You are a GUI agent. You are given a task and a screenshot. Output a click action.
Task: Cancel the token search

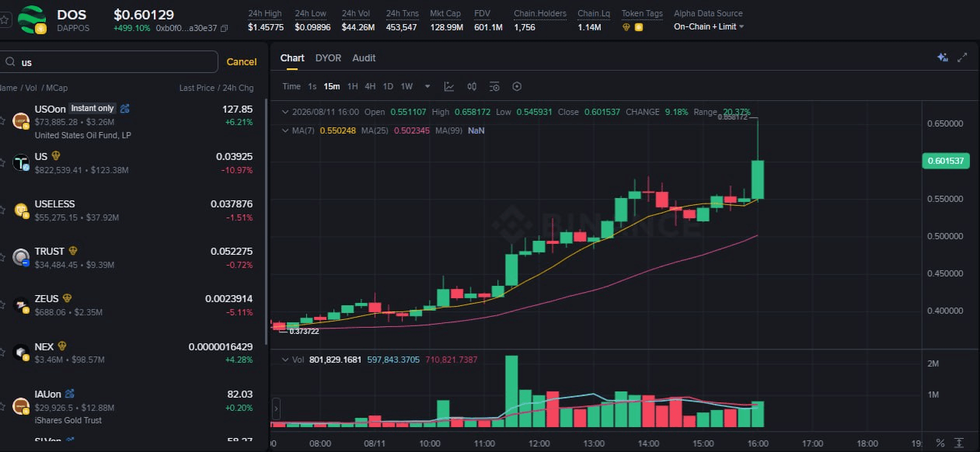click(242, 62)
